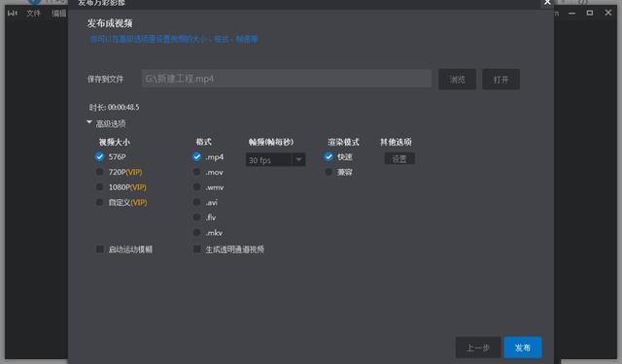The image size is (622, 364).
Task: Choose the 兼容 render mode
Action: click(328, 172)
